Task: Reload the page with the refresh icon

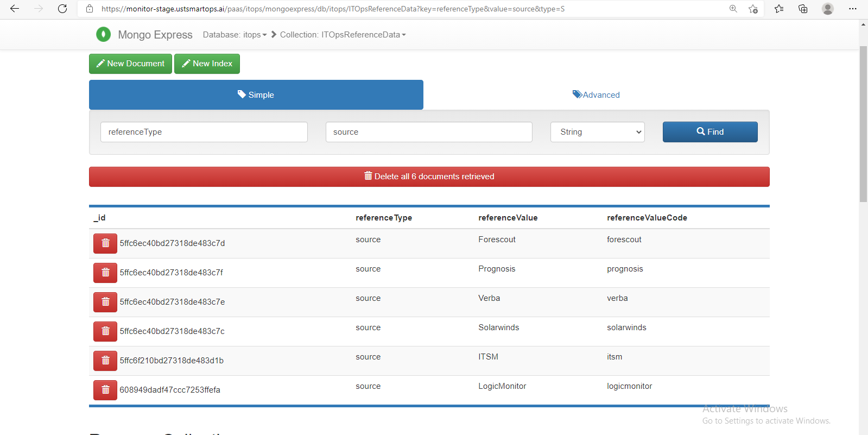Action: pyautogui.click(x=62, y=9)
